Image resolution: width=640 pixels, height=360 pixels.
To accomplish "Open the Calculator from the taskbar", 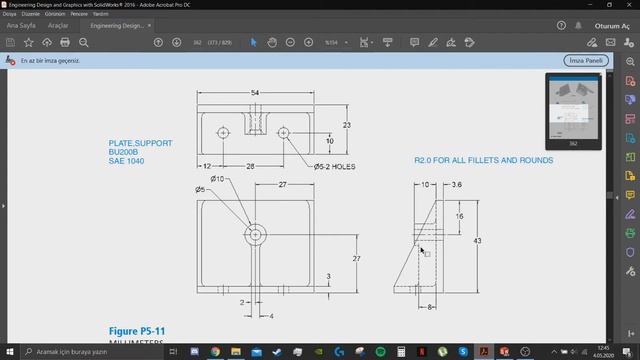I will click(x=401, y=351).
